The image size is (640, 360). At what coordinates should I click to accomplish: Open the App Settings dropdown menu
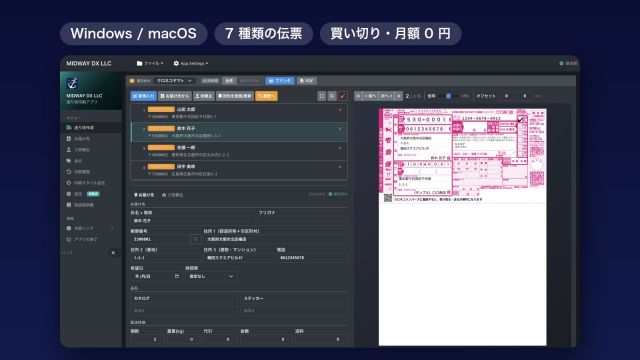(191, 63)
